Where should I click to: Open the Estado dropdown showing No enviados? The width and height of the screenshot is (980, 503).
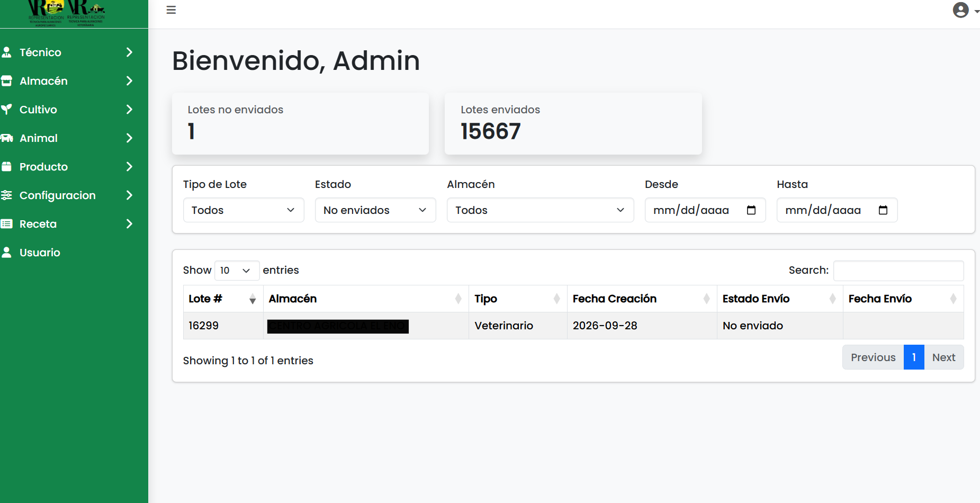(375, 210)
